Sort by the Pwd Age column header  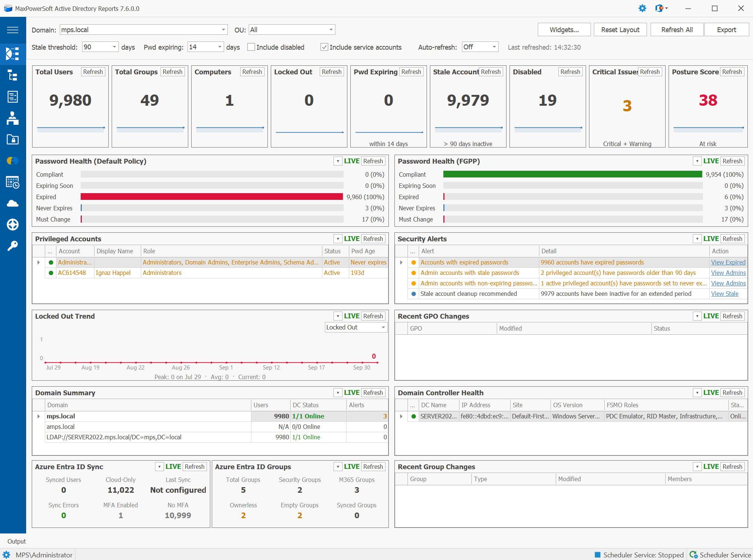click(368, 251)
